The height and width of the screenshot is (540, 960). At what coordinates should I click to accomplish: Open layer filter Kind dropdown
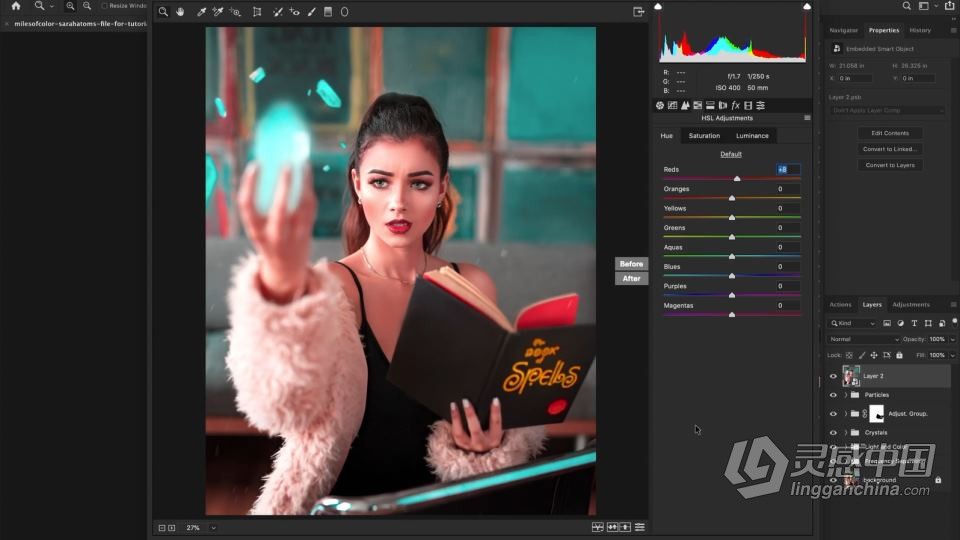click(852, 323)
